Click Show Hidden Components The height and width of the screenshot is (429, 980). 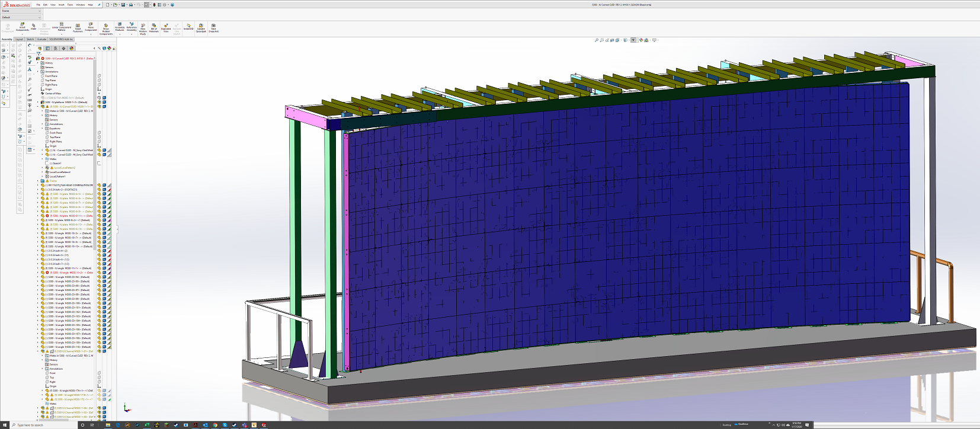tap(106, 30)
